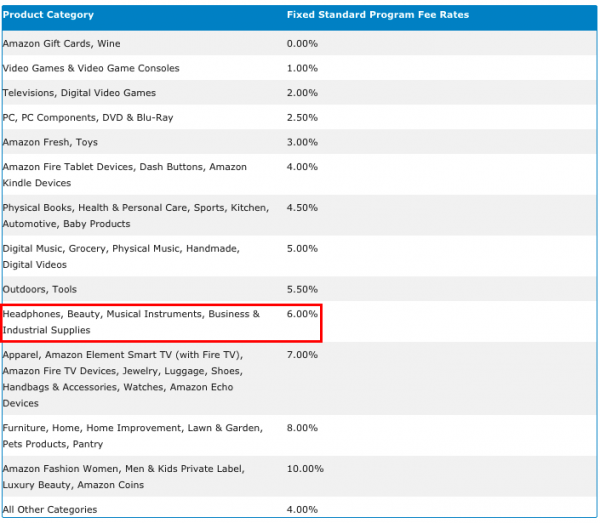Select the 5.00% fee rate value
This screenshot has width=600, height=523.
click(302, 249)
